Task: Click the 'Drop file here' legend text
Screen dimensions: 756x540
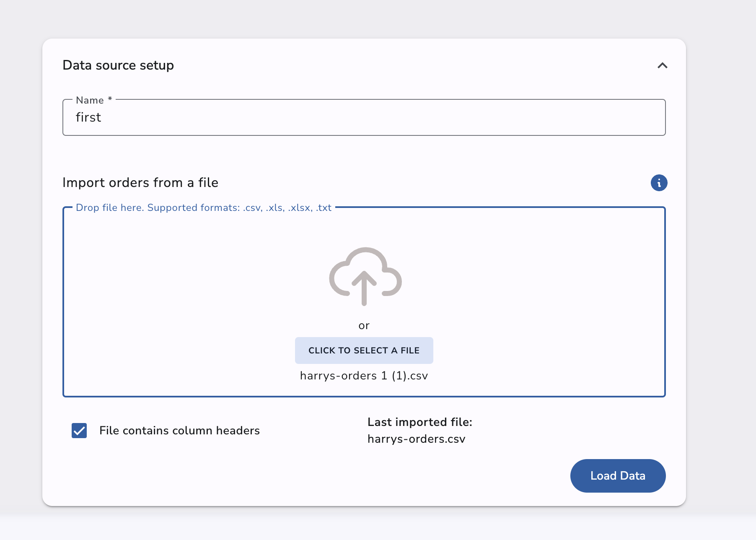Action: coord(204,208)
